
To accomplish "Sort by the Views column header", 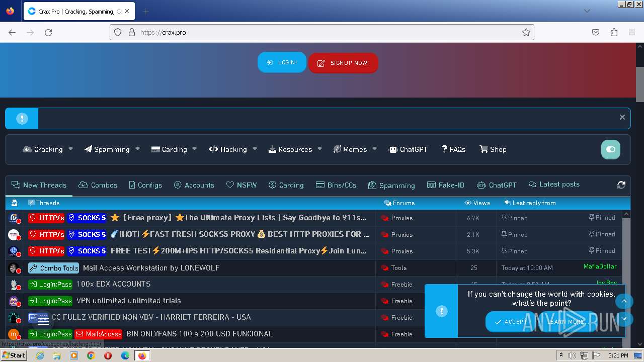I will pos(477,203).
